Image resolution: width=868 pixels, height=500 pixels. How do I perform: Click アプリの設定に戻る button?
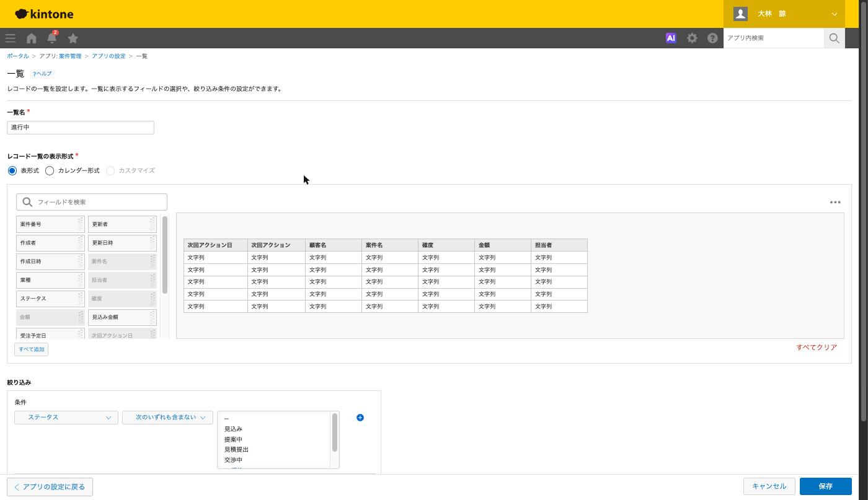50,487
